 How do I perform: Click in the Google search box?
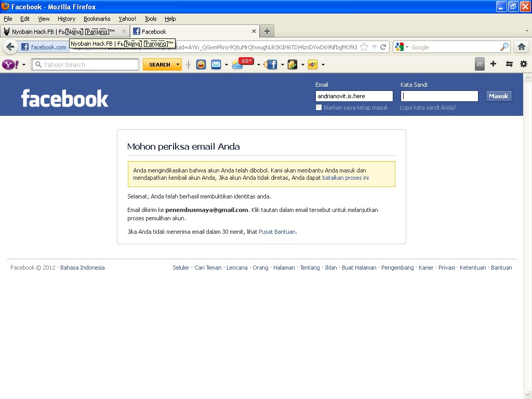click(x=455, y=47)
